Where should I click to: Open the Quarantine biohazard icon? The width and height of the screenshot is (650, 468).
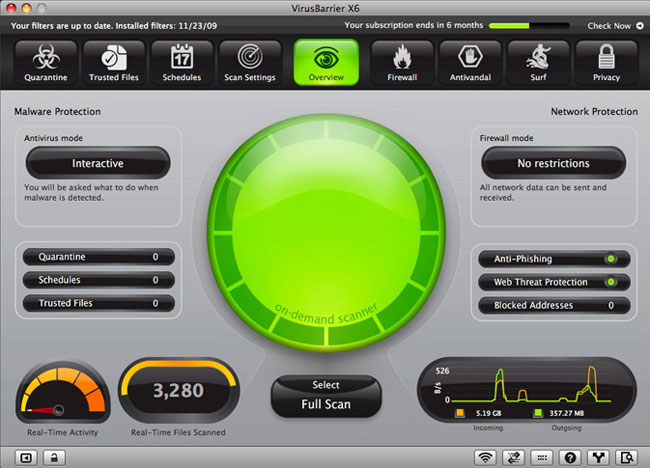(x=46, y=62)
